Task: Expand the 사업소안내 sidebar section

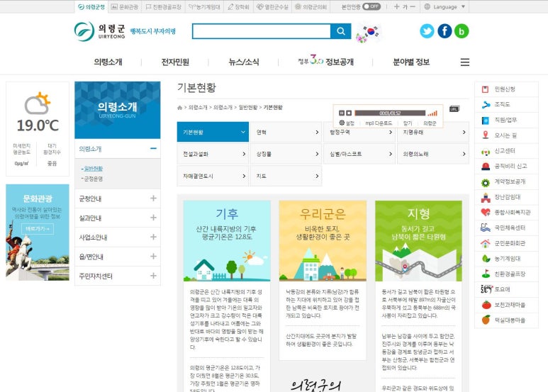Action: pos(153,237)
